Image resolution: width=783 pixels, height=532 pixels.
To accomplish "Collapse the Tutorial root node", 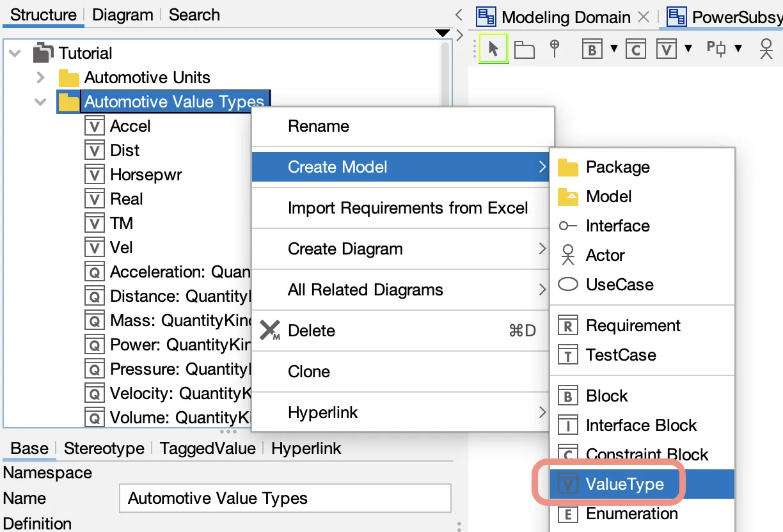I will 15,53.
